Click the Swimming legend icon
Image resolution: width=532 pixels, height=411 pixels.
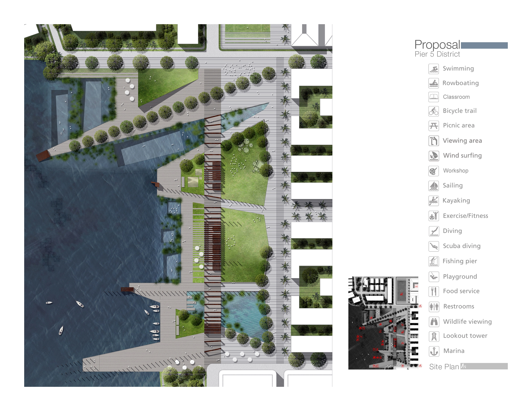(434, 69)
